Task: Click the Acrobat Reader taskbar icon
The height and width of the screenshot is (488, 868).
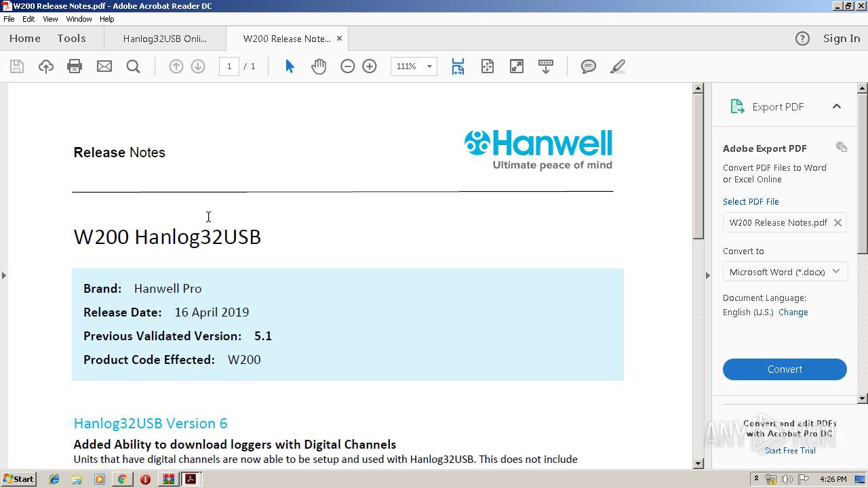Action: 191,479
